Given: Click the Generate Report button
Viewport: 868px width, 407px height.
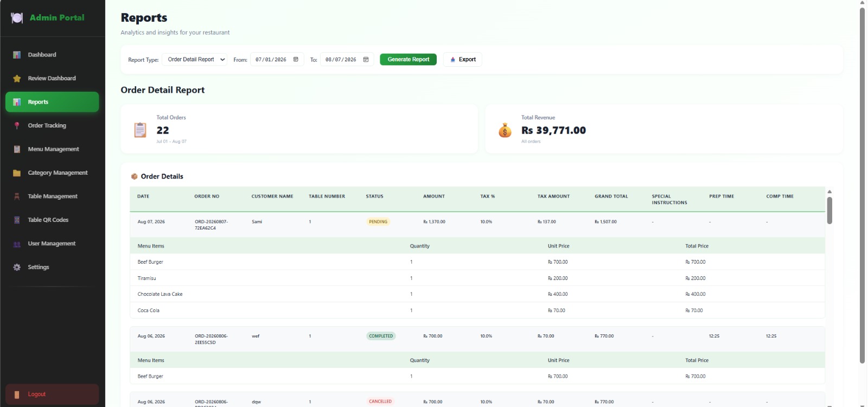Looking at the screenshot, I should coord(408,60).
